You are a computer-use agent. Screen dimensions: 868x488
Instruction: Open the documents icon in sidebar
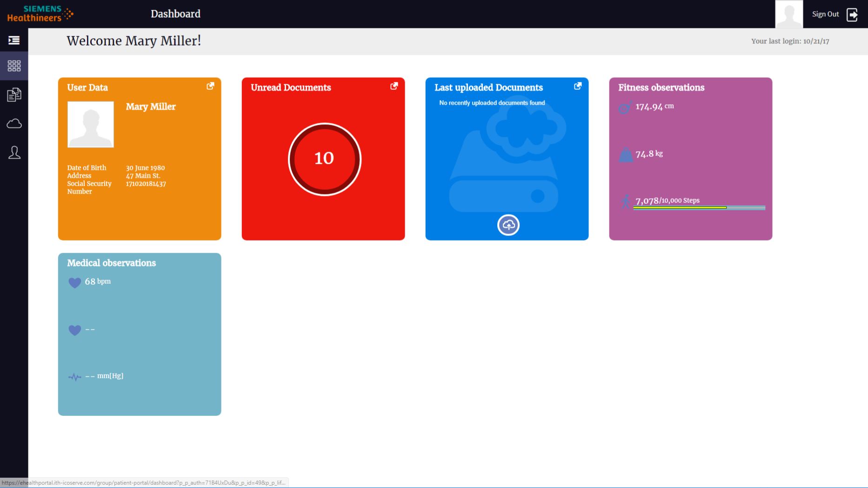click(14, 95)
